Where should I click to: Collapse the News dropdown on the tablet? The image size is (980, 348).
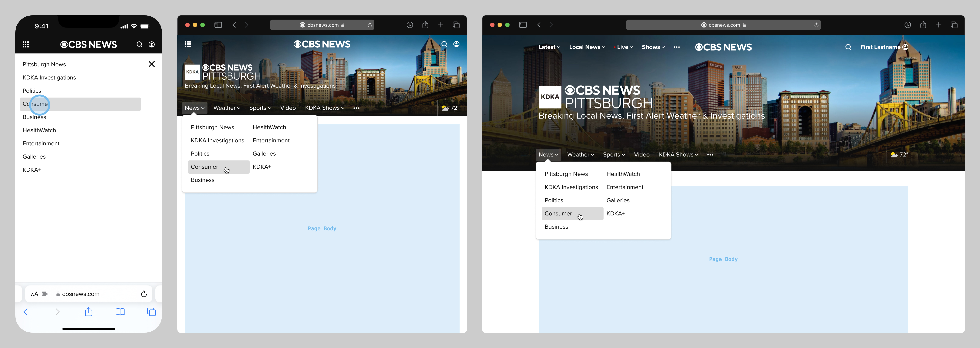[x=194, y=108]
